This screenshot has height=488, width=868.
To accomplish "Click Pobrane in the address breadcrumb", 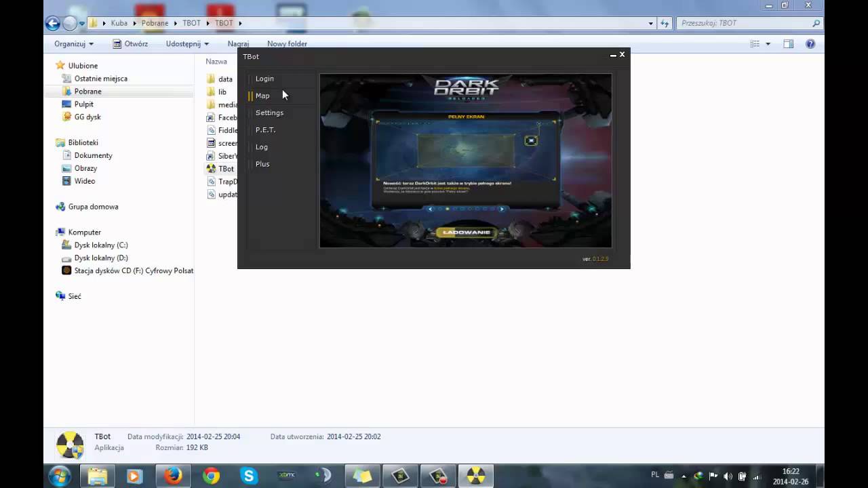I will tap(155, 23).
